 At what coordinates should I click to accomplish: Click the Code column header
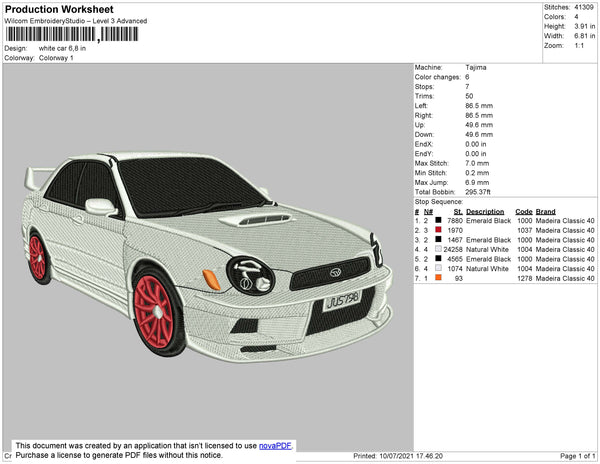pyautogui.click(x=523, y=212)
